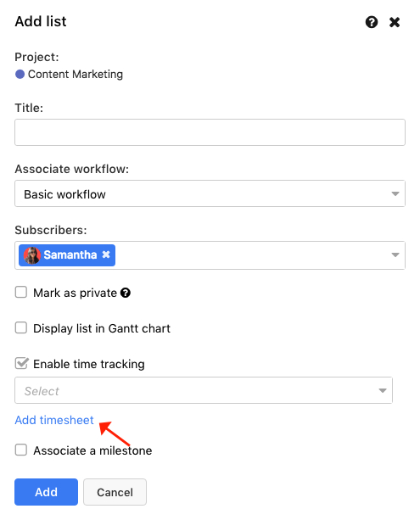Click the purple Content Marketing project dot
The width and height of the screenshot is (420, 520).
coord(20,74)
